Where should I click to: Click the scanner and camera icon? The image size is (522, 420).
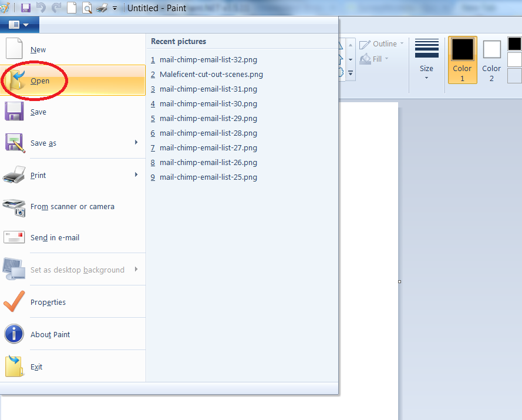coord(14,207)
